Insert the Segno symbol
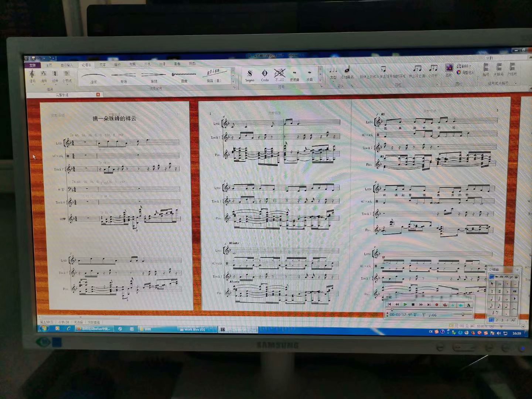This screenshot has height=399, width=532. [250, 75]
